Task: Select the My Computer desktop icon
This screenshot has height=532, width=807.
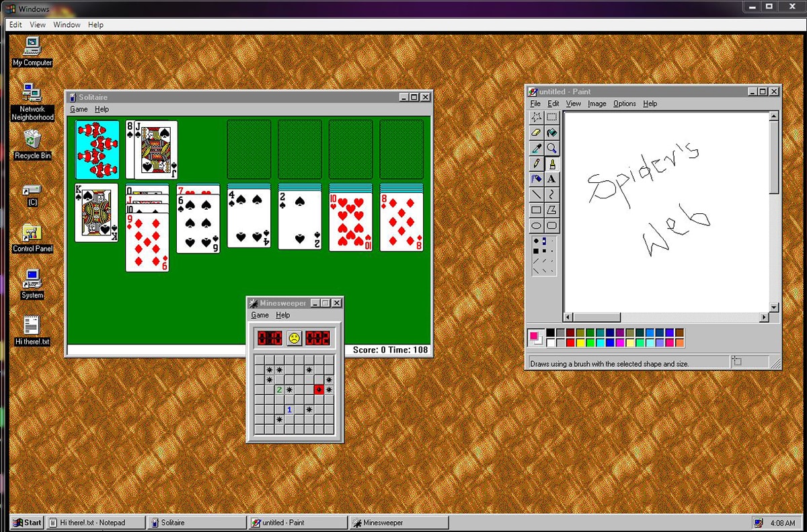Action: click(x=32, y=51)
